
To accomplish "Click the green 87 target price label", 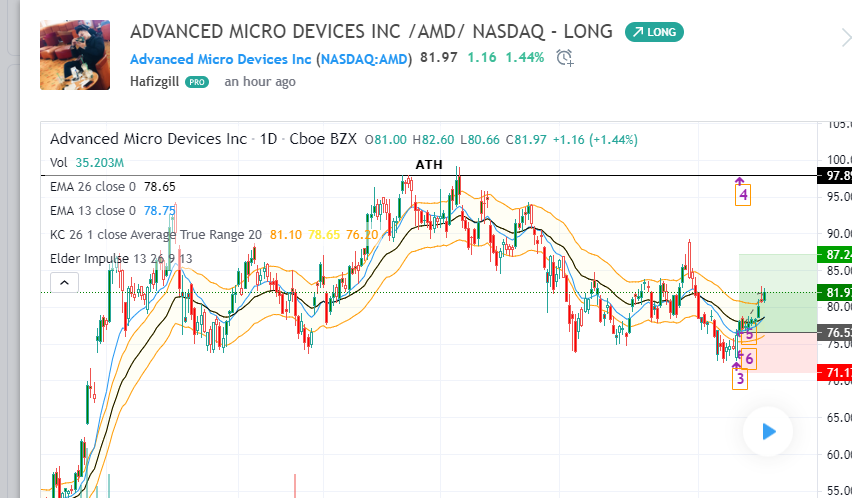I will [835, 255].
